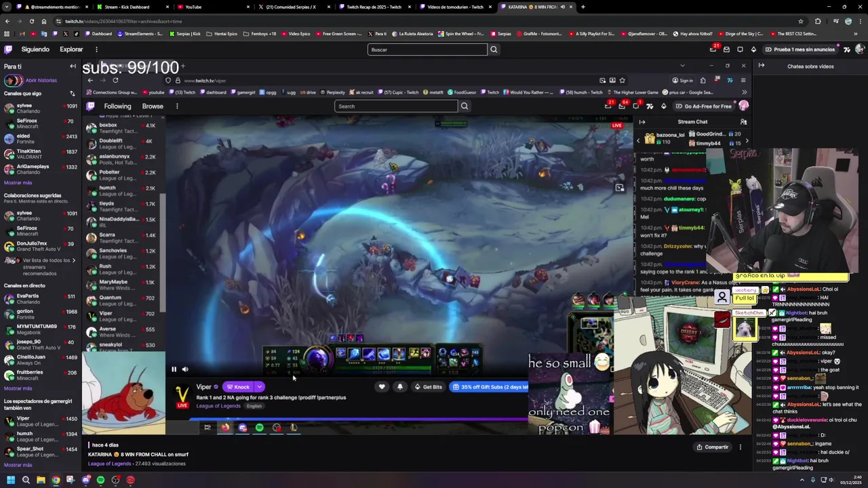This screenshot has width=868, height=488.
Task: Open Windows taskbar search
Action: pos(26,480)
